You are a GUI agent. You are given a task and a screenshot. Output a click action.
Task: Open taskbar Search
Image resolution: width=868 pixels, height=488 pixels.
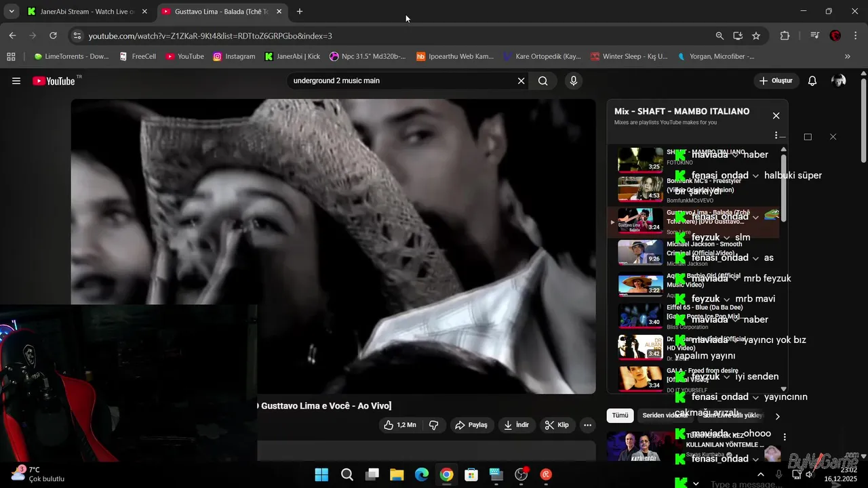click(x=347, y=474)
